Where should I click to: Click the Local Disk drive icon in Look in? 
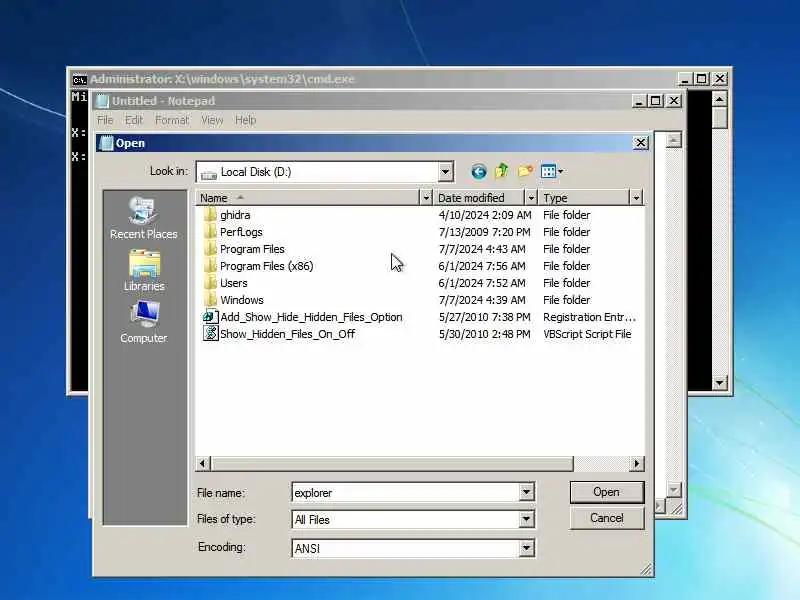click(209, 174)
